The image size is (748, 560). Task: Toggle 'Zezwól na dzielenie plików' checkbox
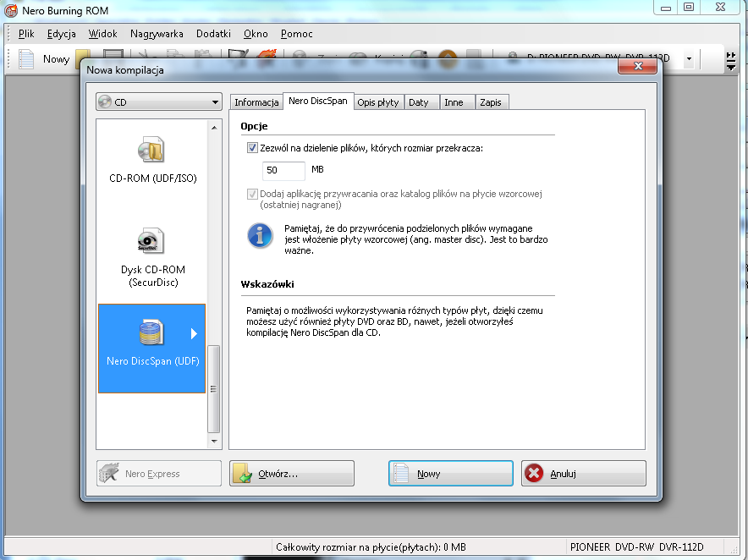click(x=252, y=148)
